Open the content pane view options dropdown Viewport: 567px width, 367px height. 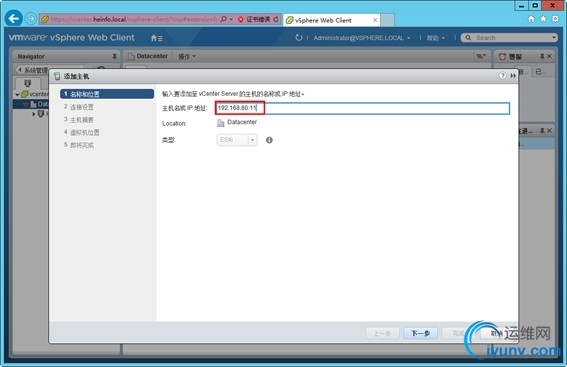click(x=481, y=56)
